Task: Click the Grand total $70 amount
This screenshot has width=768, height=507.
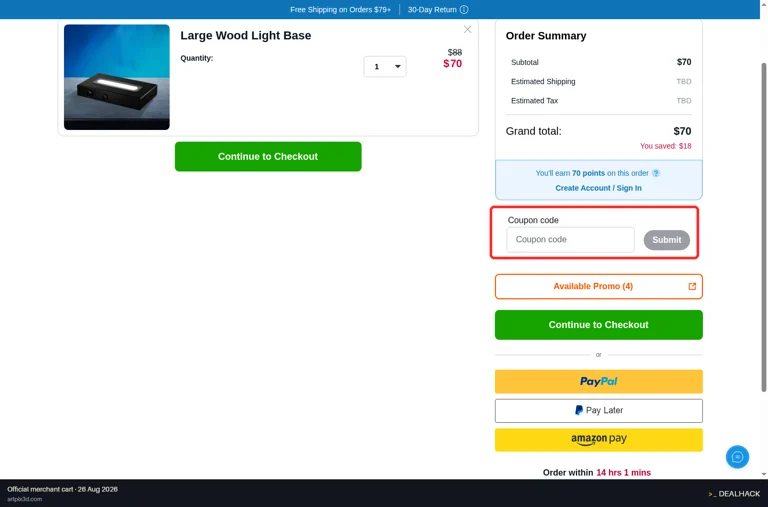Action: (682, 131)
